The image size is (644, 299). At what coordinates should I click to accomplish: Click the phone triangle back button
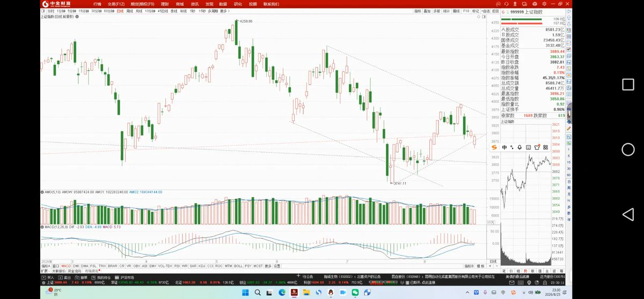628,215
